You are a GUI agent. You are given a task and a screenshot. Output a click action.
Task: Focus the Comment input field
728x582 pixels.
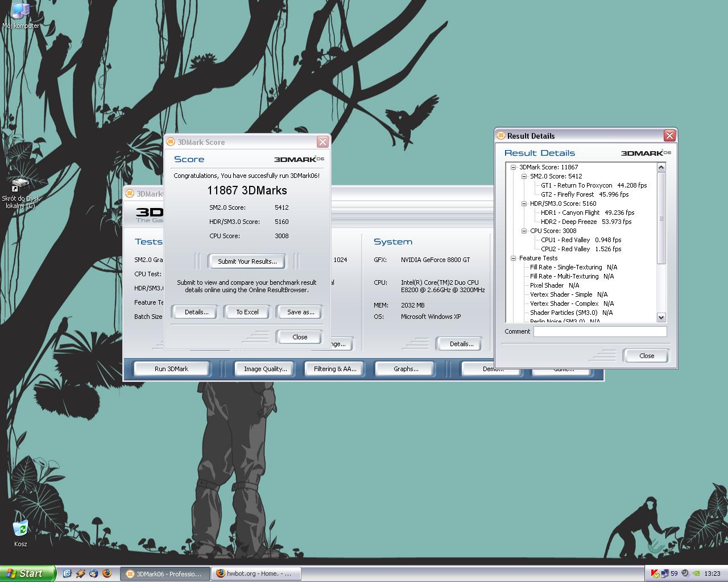tap(600, 331)
